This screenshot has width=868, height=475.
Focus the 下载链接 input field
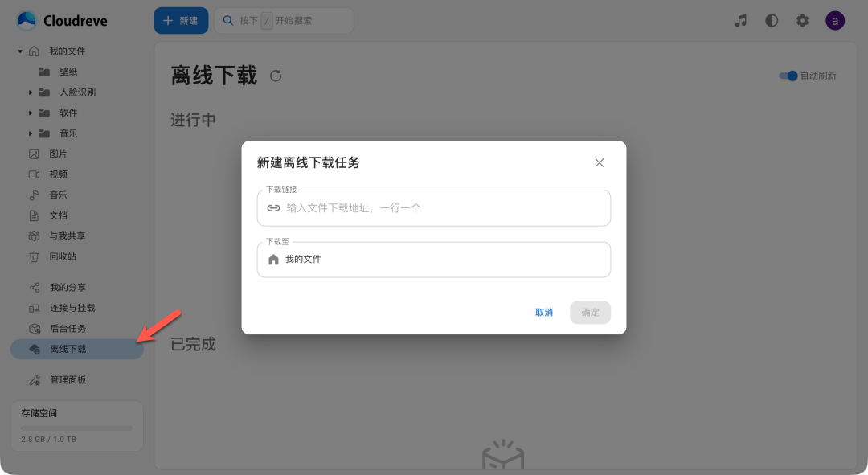tap(442, 208)
